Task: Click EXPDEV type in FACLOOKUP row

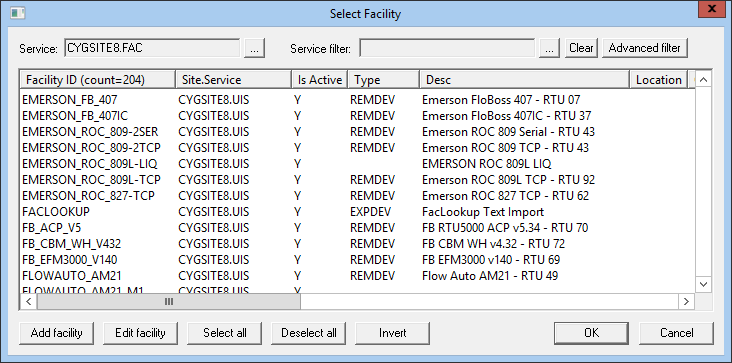Action: [371, 212]
